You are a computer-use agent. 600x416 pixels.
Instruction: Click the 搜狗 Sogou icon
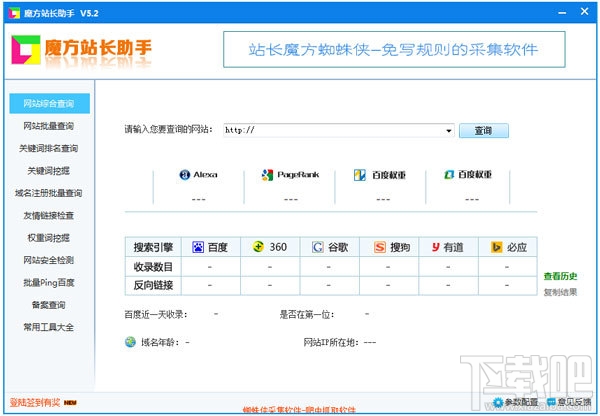pos(380,247)
